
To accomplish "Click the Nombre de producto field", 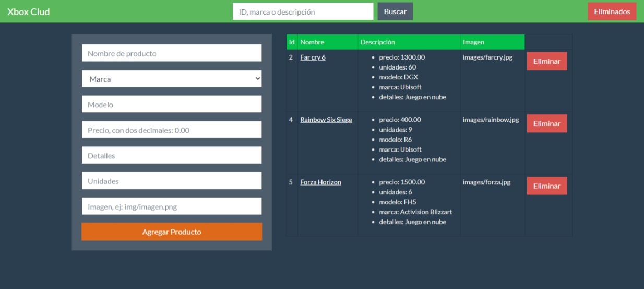I will [x=172, y=53].
